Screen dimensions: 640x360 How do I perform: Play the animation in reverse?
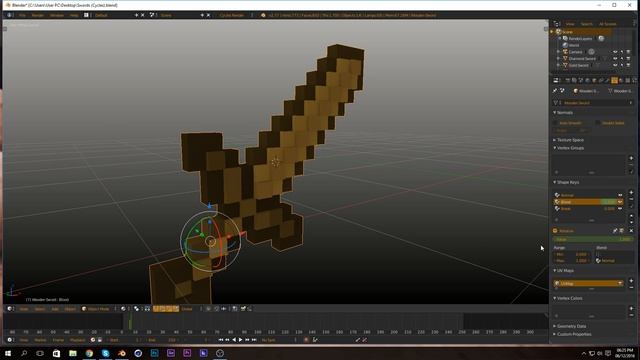234,340
